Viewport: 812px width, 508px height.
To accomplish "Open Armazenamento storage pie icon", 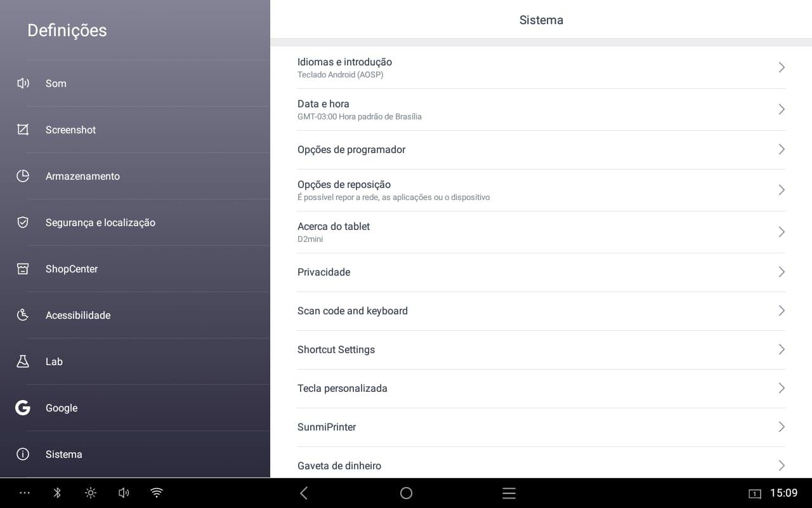I will [23, 176].
